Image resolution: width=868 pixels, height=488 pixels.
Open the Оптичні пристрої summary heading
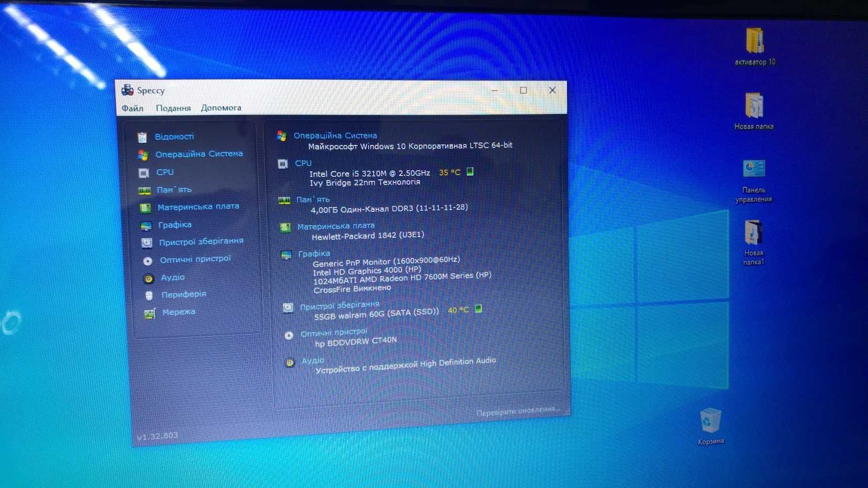(x=334, y=333)
